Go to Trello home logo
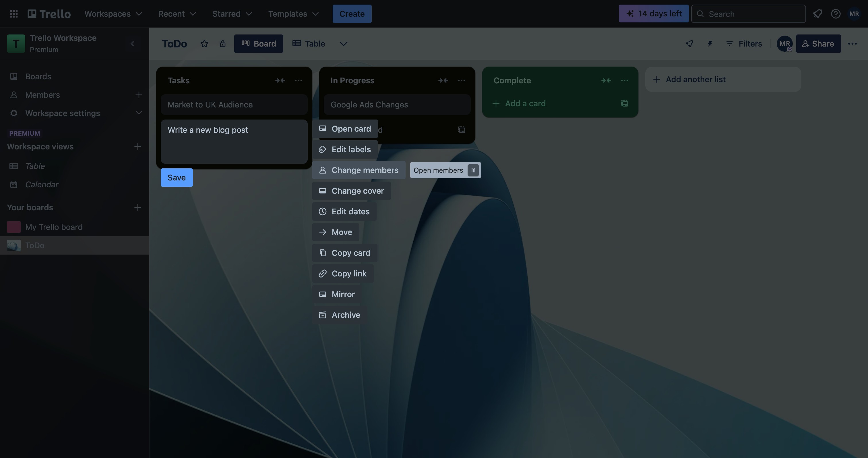Screen dimensions: 868x458 pyautogui.click(x=49, y=14)
